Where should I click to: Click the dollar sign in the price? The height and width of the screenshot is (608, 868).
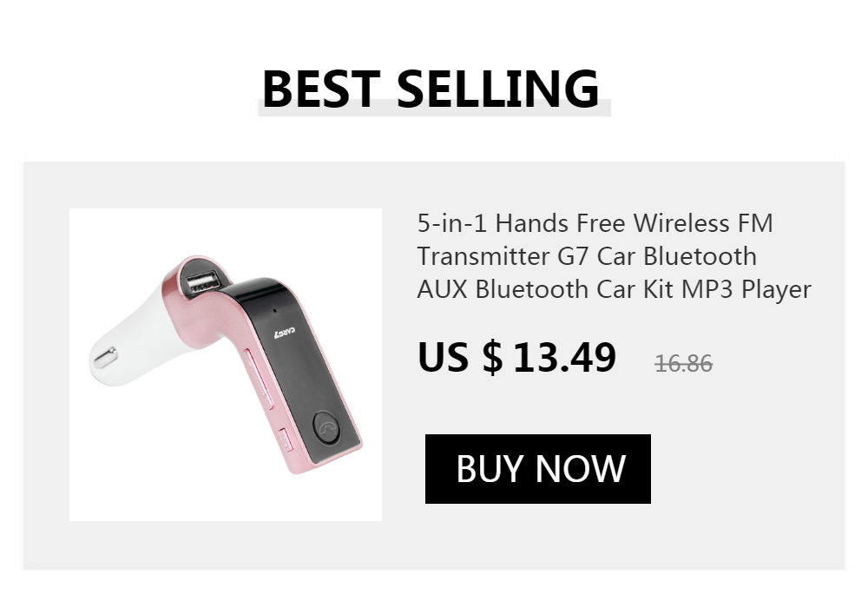pos(493,357)
